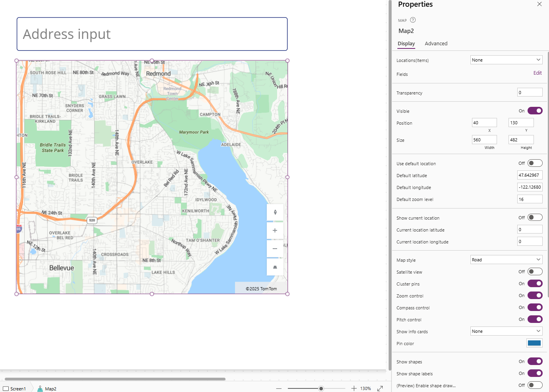This screenshot has width=549, height=392.
Task: Click the Default latitude field
Action: coord(530,175)
